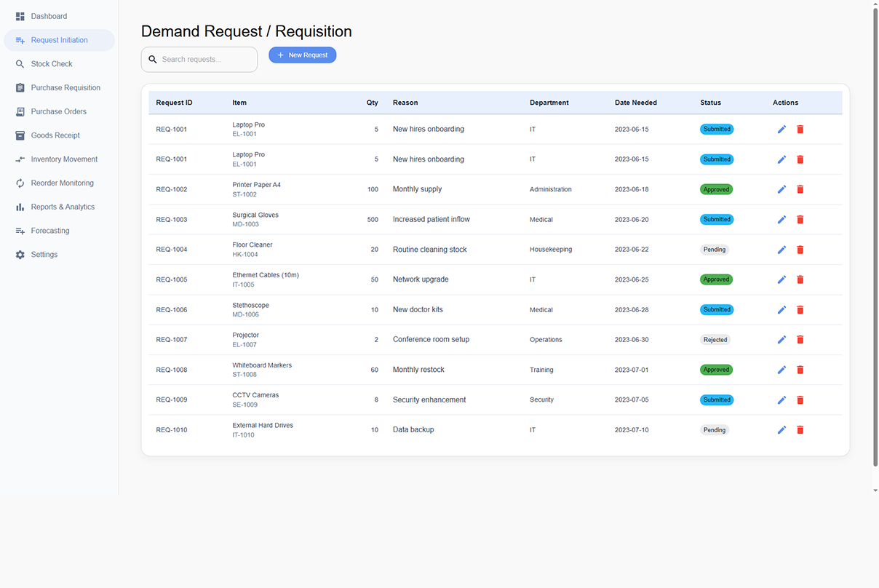The image size is (879, 588).
Task: Click the Reorder Monitoring refresh icon
Action: (x=20, y=183)
